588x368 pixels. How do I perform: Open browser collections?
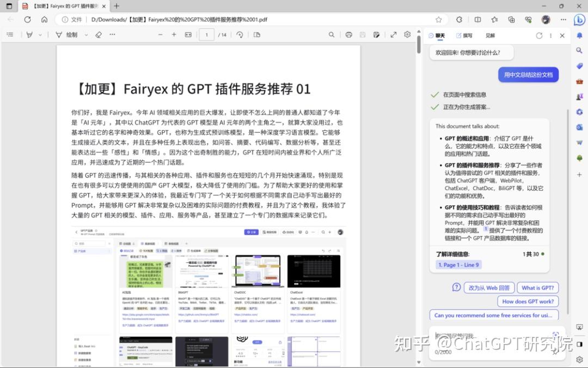(511, 20)
